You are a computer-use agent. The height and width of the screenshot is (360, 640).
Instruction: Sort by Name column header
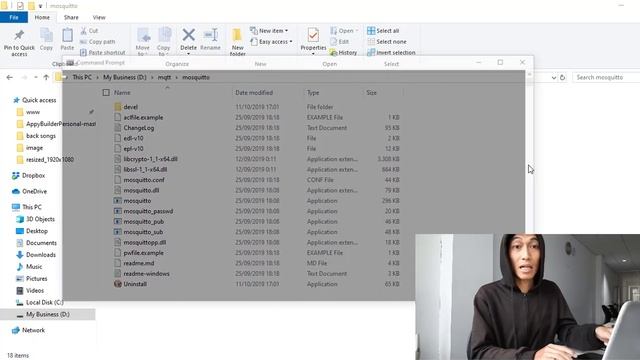122,93
